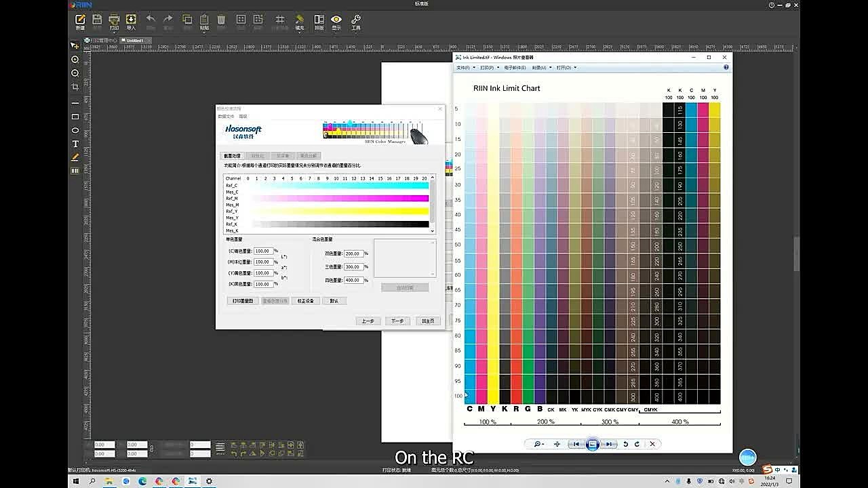868x488 pixels.
Task: Click the 四色墨量 400.00 input field
Action: coord(353,280)
